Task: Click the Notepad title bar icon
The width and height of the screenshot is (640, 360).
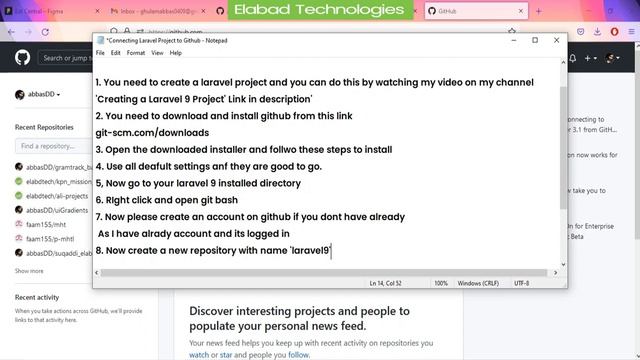Action: coord(100,40)
